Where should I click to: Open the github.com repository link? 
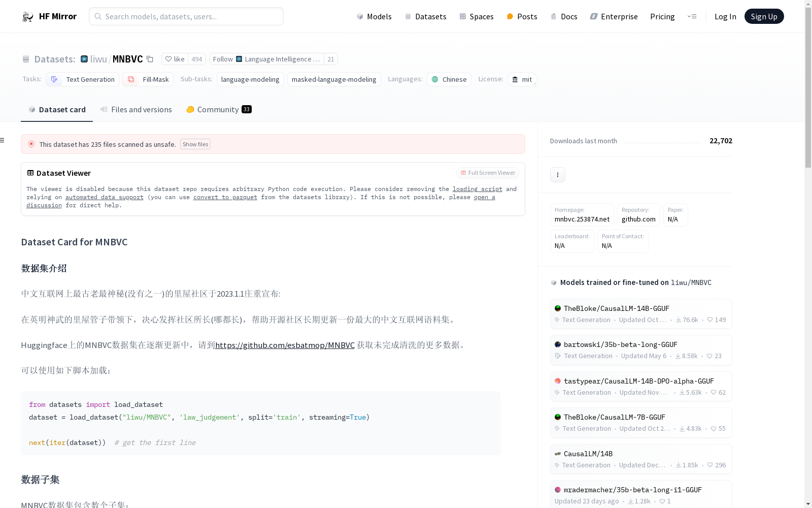click(638, 215)
